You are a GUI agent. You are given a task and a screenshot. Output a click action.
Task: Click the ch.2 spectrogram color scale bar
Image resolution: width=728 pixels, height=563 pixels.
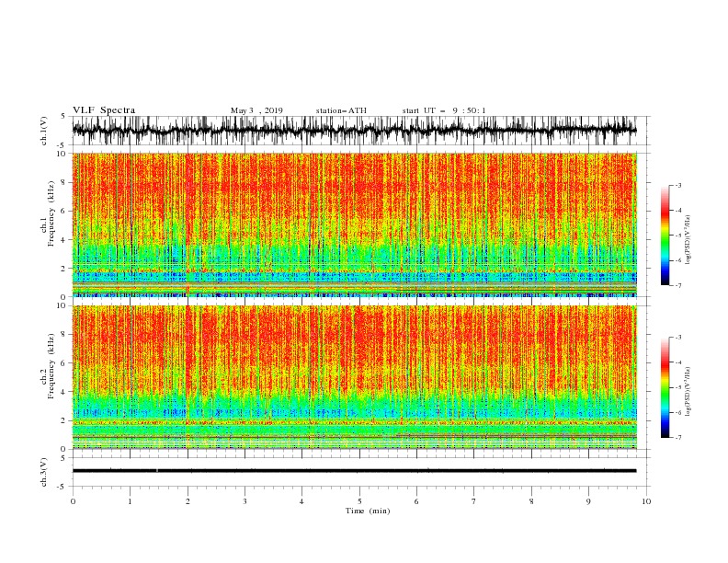(x=665, y=387)
